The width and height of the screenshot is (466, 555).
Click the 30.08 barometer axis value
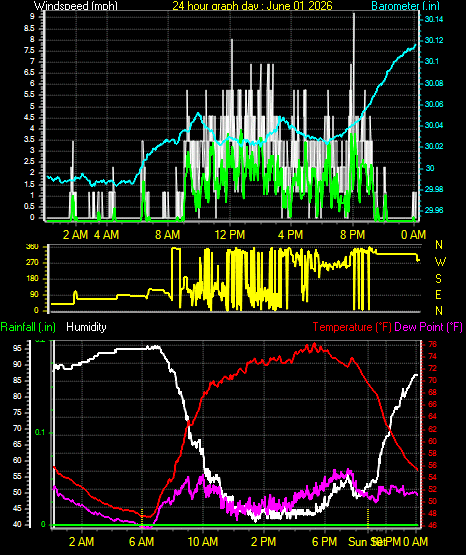tap(434, 83)
